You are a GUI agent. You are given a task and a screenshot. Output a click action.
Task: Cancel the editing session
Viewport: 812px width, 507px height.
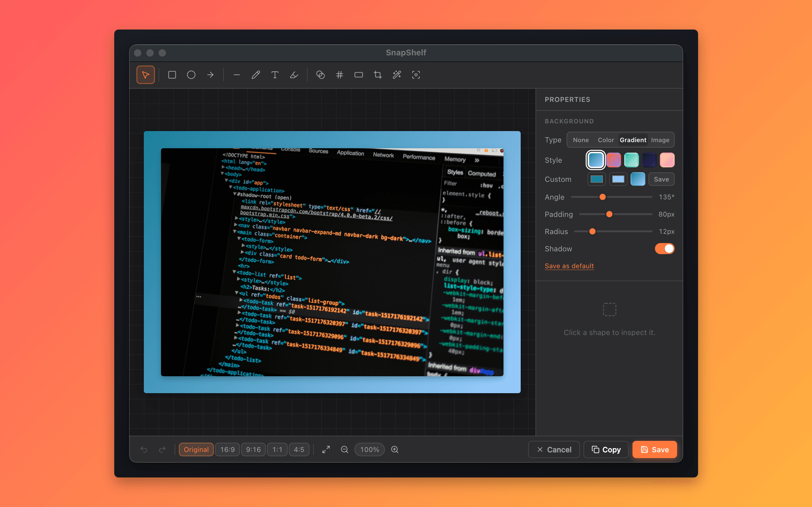click(554, 449)
